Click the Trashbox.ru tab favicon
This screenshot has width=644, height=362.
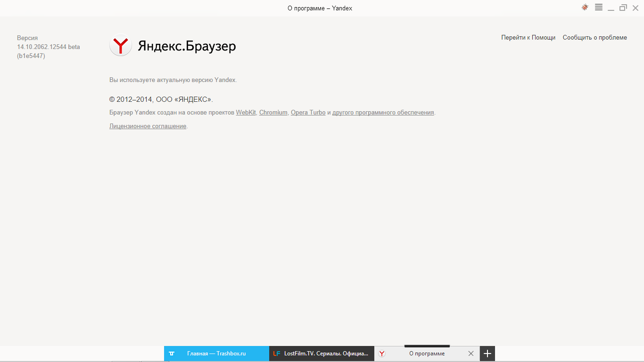pyautogui.click(x=172, y=354)
